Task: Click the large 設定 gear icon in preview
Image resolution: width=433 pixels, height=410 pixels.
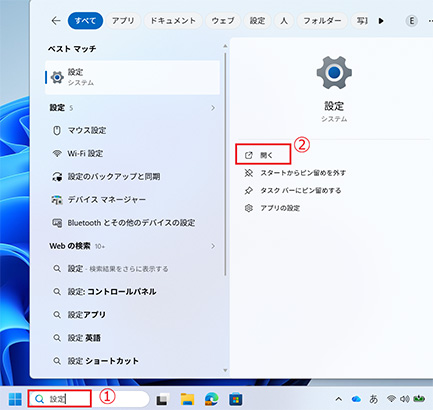Action: click(x=334, y=73)
